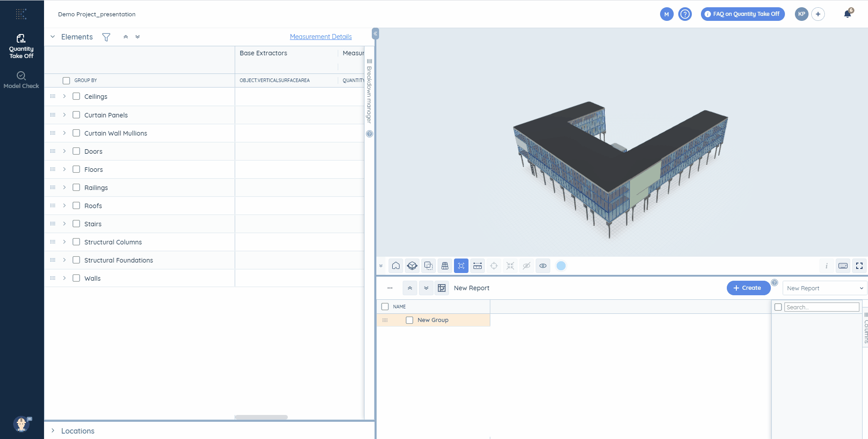This screenshot has width=868, height=439.
Task: Expand all element groups double-arrow down
Action: click(x=138, y=37)
